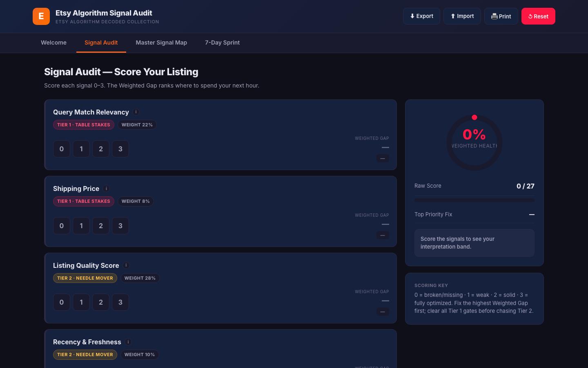
Task: Click the orange E app logo
Action: tap(41, 16)
